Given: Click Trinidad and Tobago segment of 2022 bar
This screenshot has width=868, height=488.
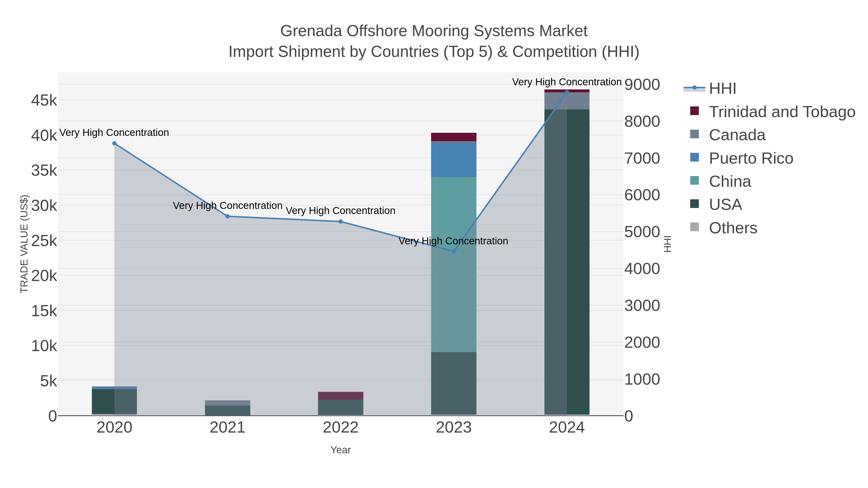Looking at the screenshot, I should pos(341,396).
